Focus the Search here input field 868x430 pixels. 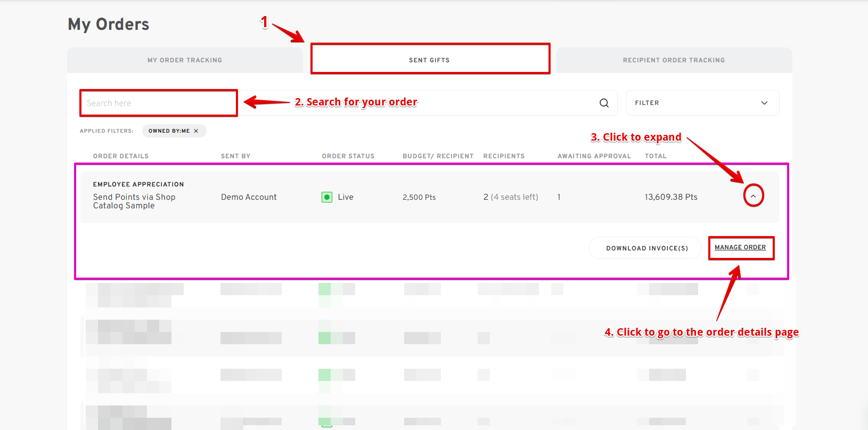158,103
